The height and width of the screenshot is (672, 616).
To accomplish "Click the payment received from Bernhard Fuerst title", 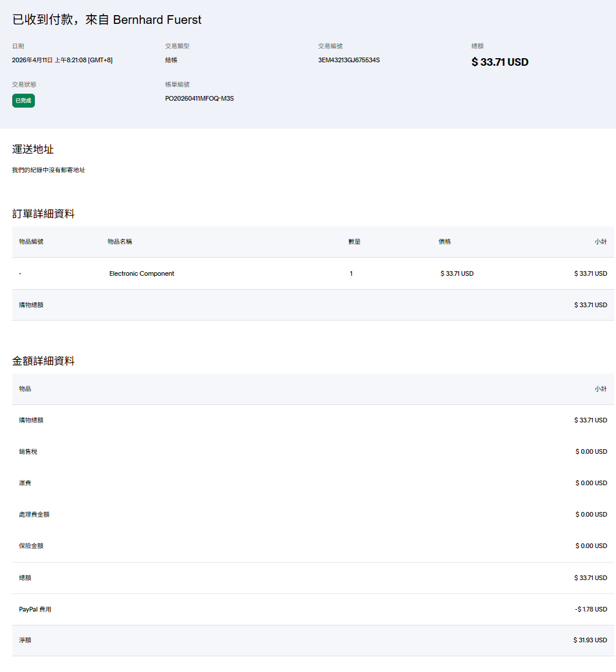I will click(x=107, y=20).
